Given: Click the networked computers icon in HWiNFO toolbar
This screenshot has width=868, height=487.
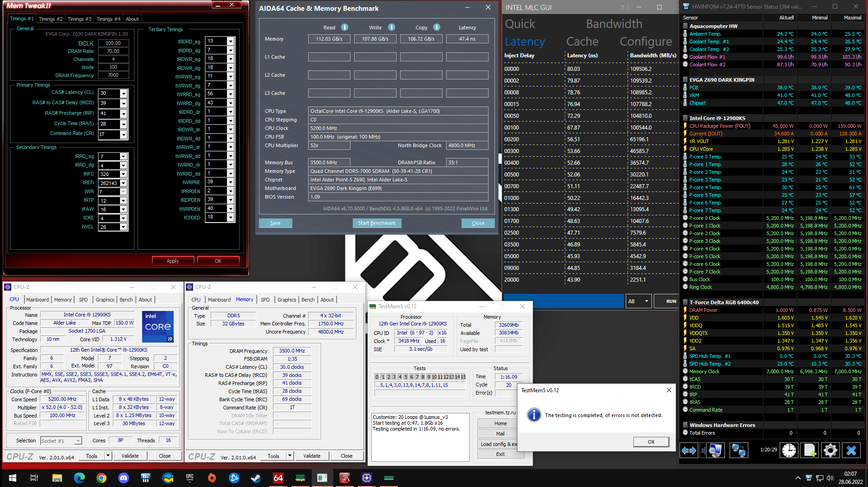Looking at the screenshot, I should coord(739,450).
